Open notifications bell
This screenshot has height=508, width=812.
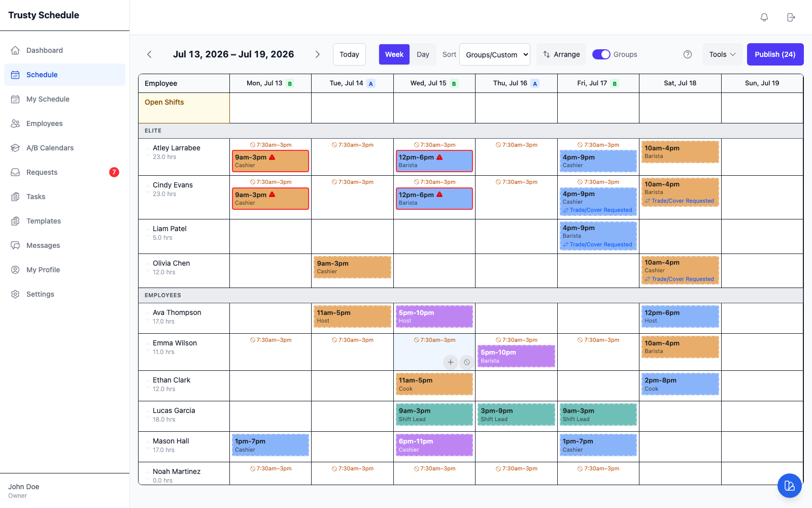tap(764, 17)
